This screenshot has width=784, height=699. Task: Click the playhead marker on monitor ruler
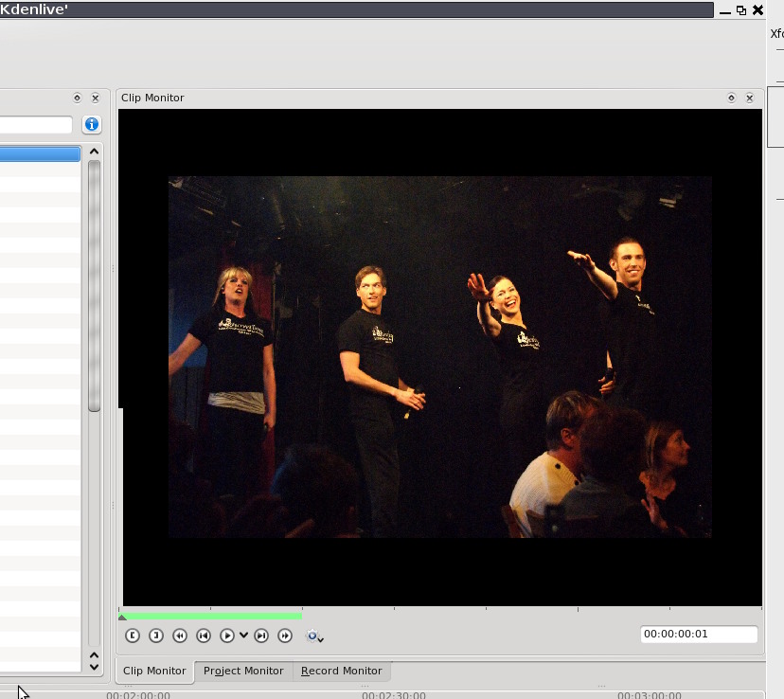click(122, 617)
